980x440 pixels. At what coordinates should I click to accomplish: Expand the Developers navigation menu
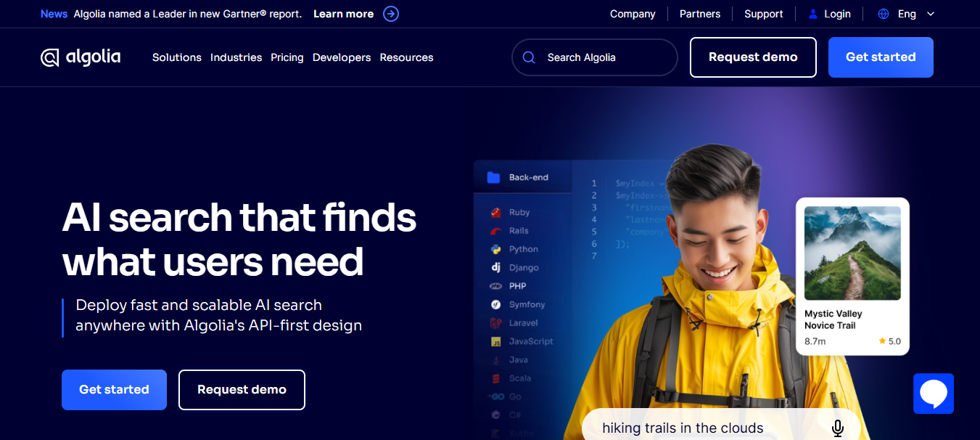click(342, 57)
